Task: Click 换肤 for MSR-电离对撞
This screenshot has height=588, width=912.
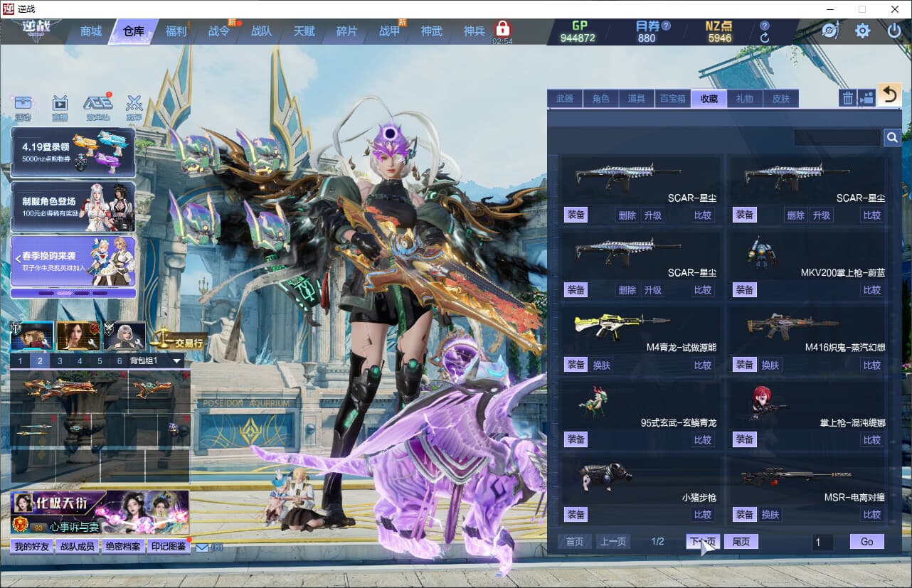Action: coord(770,514)
